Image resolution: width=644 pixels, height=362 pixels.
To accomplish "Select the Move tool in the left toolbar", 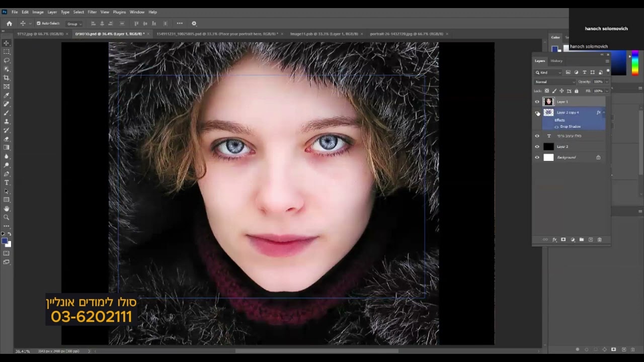I will (7, 43).
